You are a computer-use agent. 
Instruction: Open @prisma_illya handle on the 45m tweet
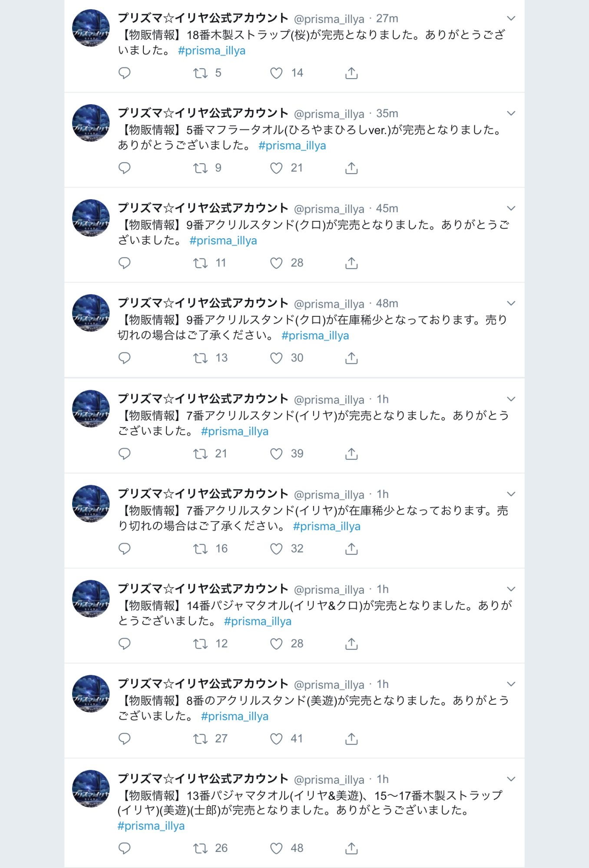(329, 209)
